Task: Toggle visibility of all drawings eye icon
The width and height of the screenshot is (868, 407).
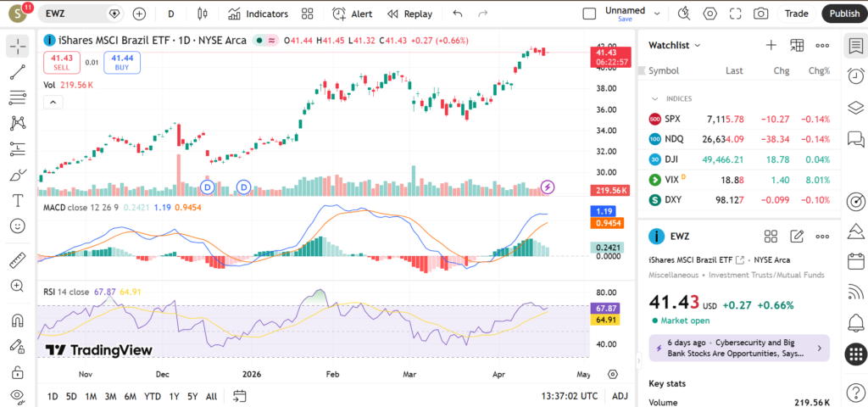Action: (17, 395)
